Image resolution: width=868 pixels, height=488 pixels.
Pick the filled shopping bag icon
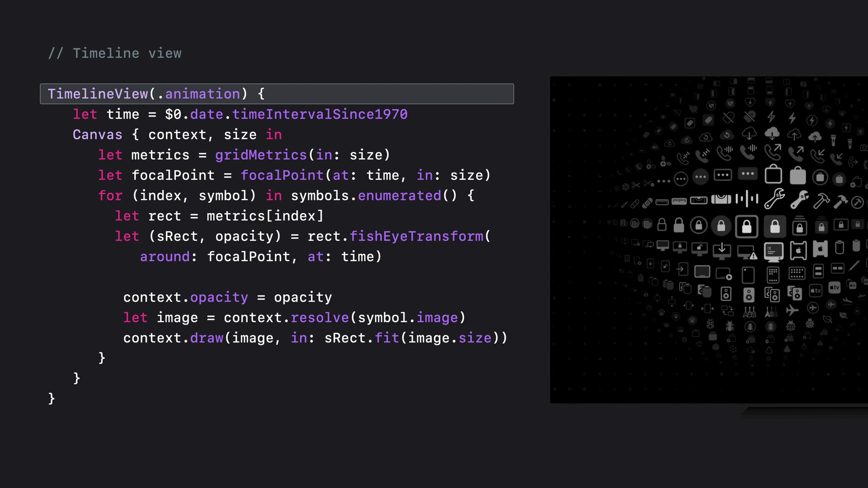(x=798, y=175)
